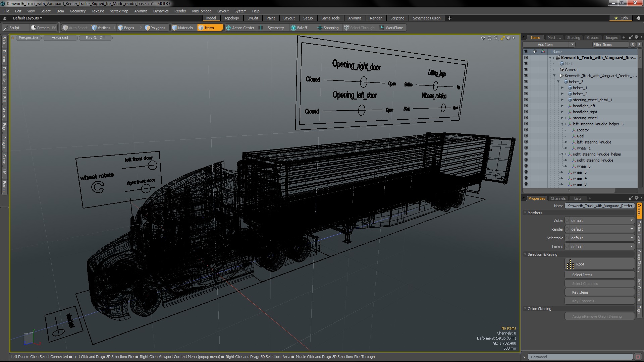Click the Add Item button
644x362 pixels.
(545, 45)
